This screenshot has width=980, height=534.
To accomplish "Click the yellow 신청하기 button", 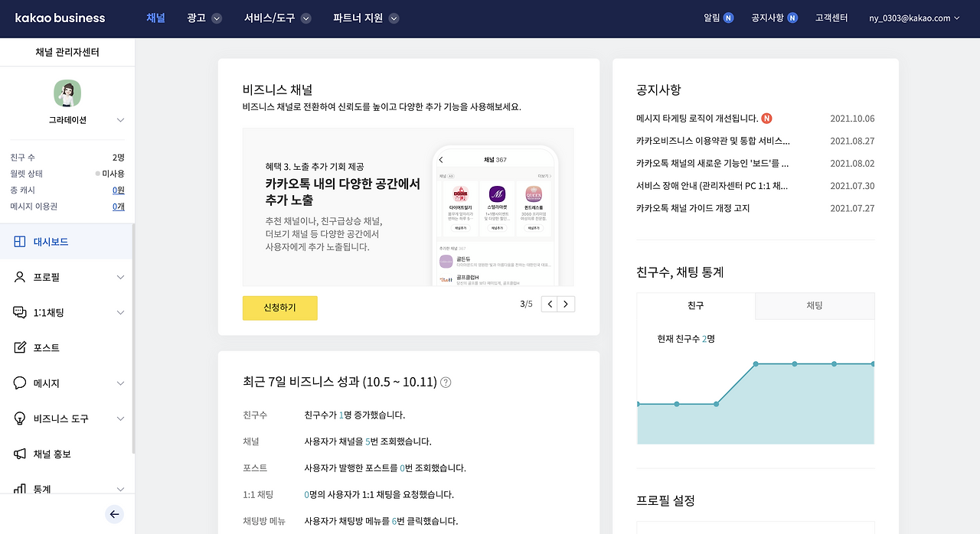I will [280, 308].
